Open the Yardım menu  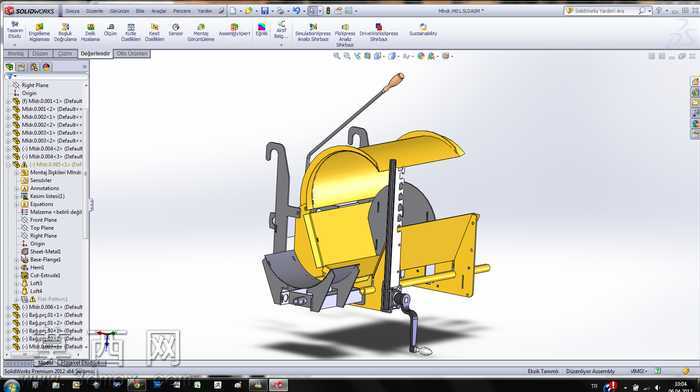pos(204,11)
